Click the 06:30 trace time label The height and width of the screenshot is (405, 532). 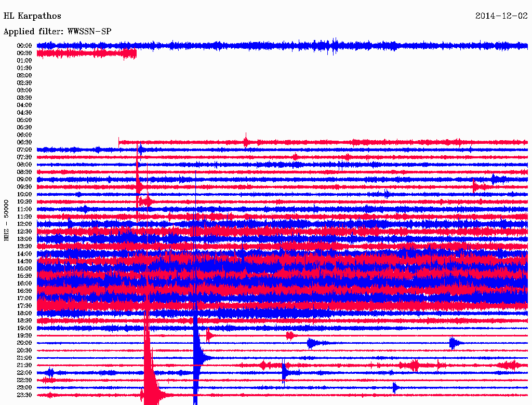click(x=24, y=142)
